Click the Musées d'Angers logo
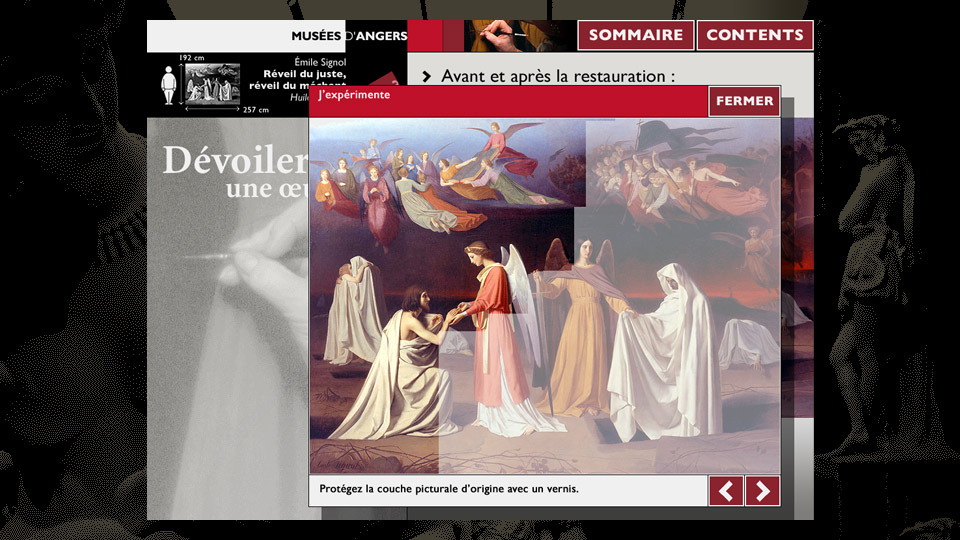960x540 pixels. (x=349, y=36)
